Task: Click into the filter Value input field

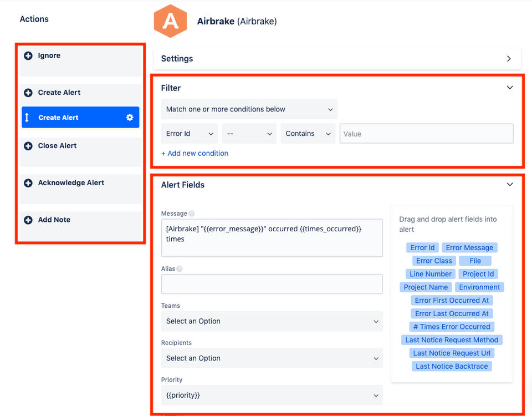Action: (426, 134)
